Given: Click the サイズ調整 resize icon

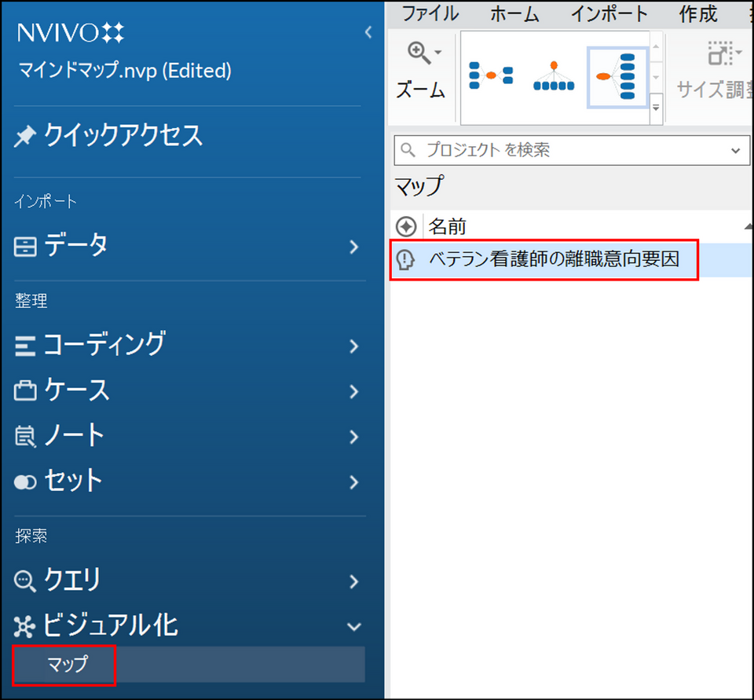Looking at the screenshot, I should coord(719,54).
